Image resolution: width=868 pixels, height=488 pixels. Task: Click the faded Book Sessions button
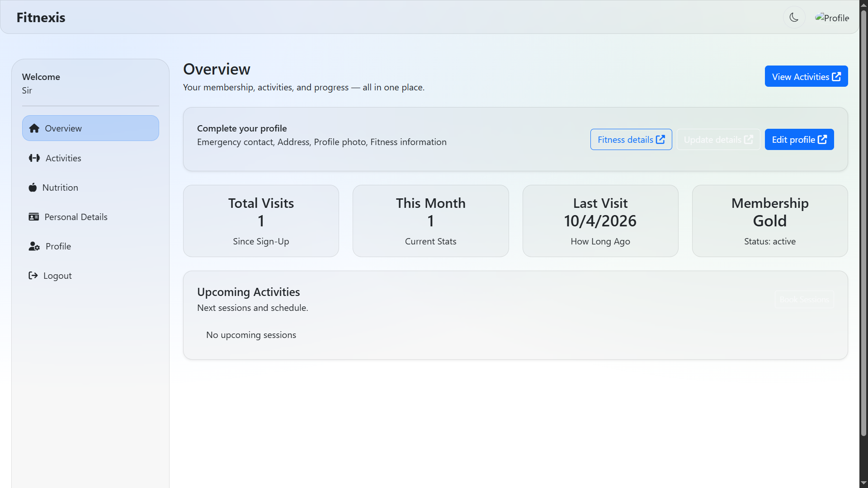coord(804,300)
